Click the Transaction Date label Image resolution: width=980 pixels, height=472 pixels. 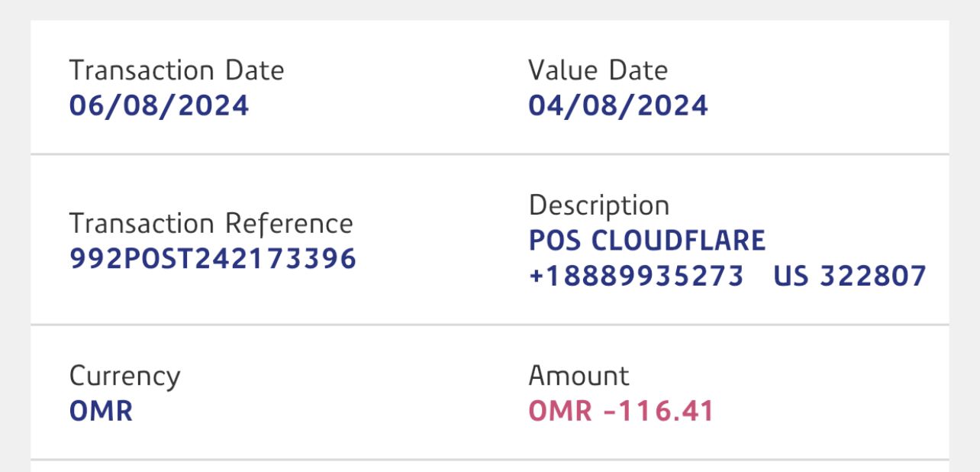pyautogui.click(x=176, y=71)
